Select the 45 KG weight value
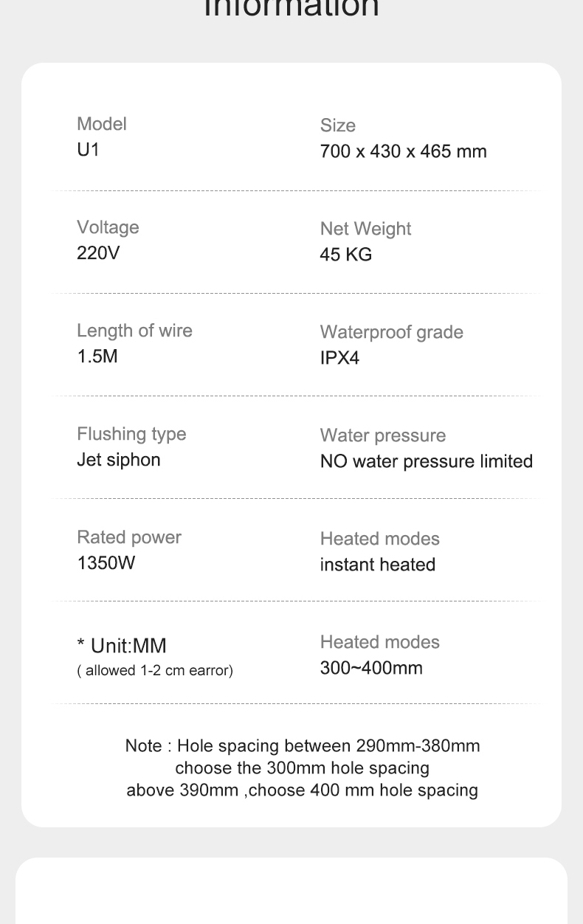The image size is (583, 924). (x=345, y=255)
